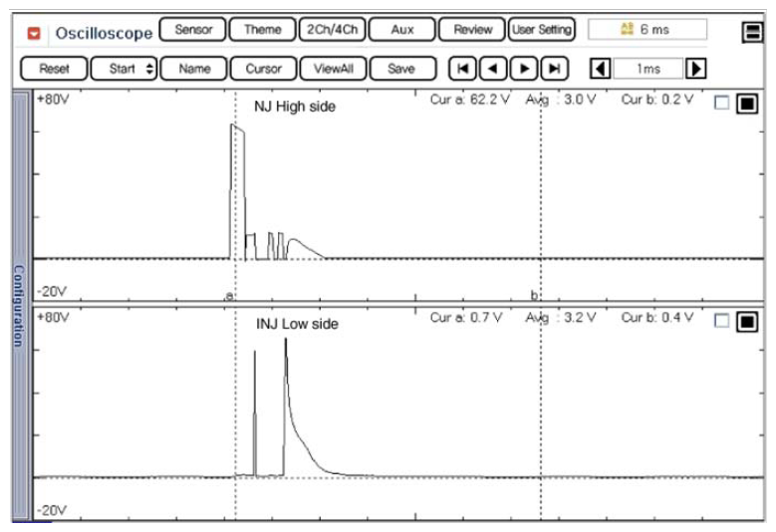Maximize the INJ Low side channel

click(x=746, y=322)
